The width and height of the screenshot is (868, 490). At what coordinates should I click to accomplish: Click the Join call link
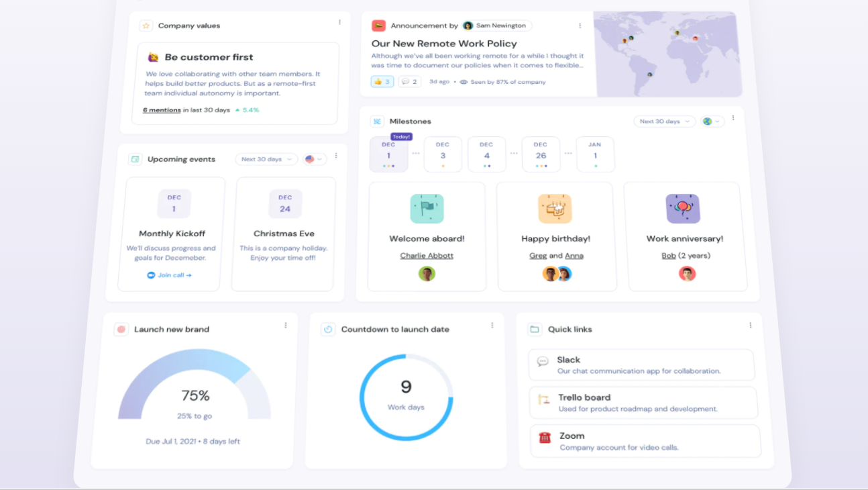[170, 275]
